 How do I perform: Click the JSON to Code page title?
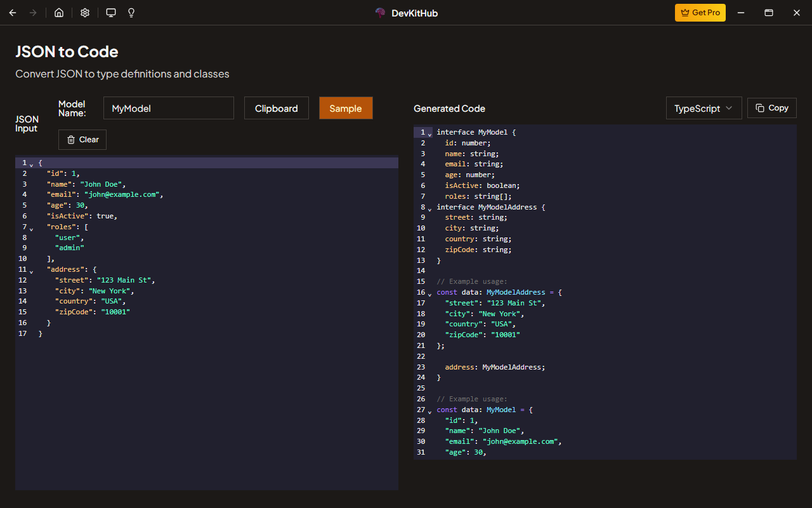(x=67, y=51)
